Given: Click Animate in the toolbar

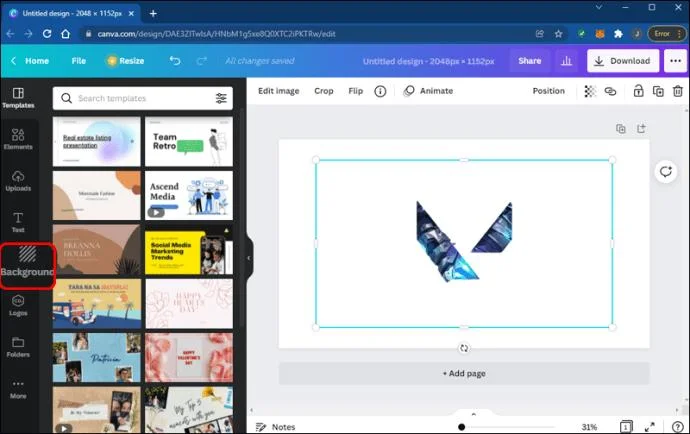Looking at the screenshot, I should click(x=428, y=91).
